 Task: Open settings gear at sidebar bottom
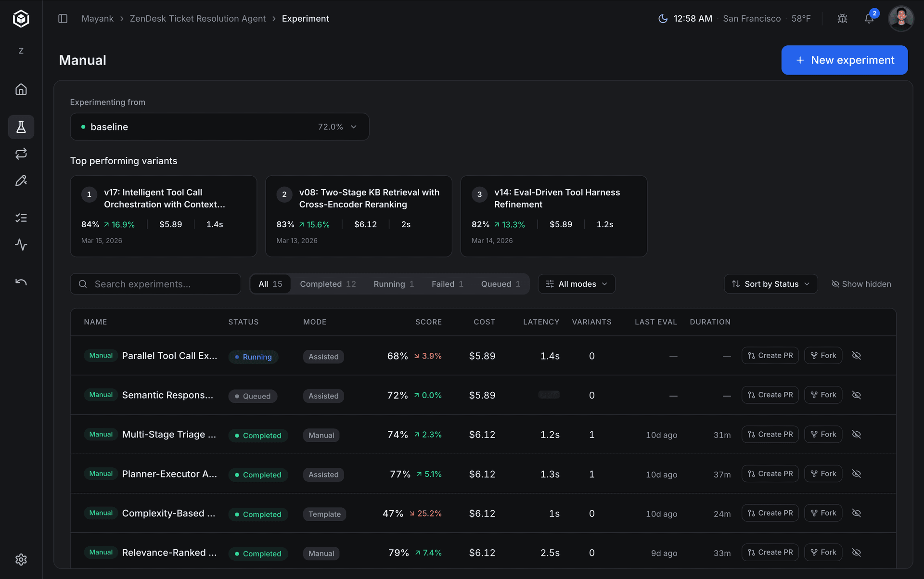coord(21,559)
